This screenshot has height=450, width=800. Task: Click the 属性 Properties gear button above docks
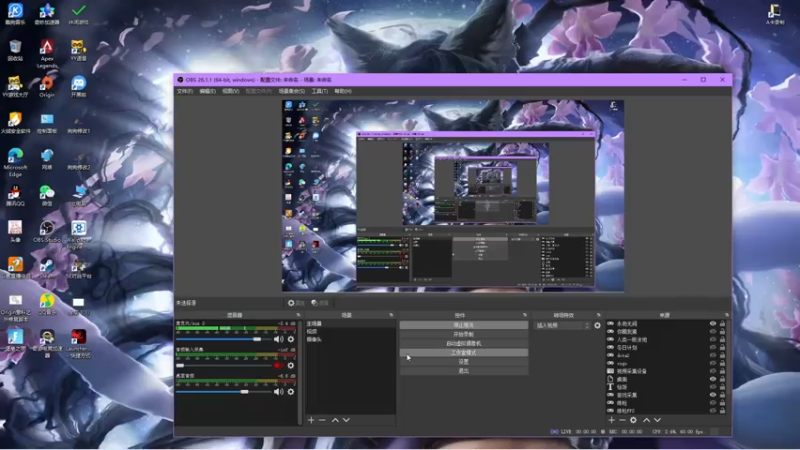point(296,303)
